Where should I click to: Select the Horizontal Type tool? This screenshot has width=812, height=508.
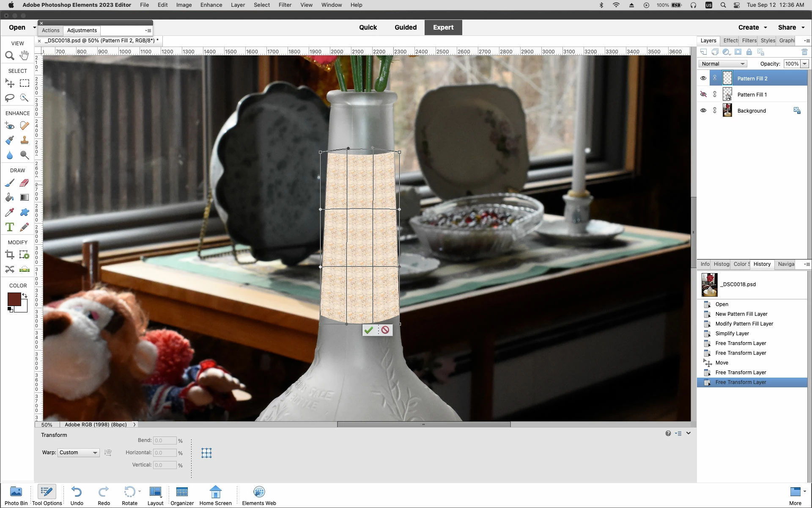[x=10, y=227]
